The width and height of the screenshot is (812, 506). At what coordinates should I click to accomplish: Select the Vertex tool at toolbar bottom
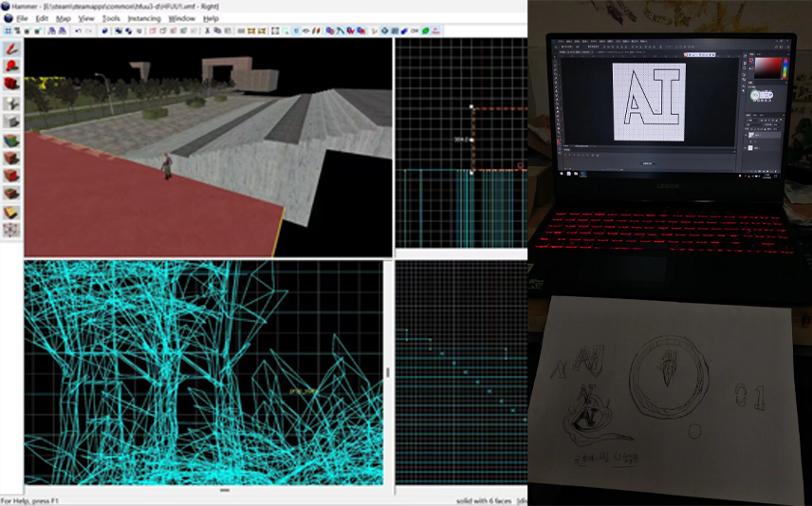[x=12, y=229]
